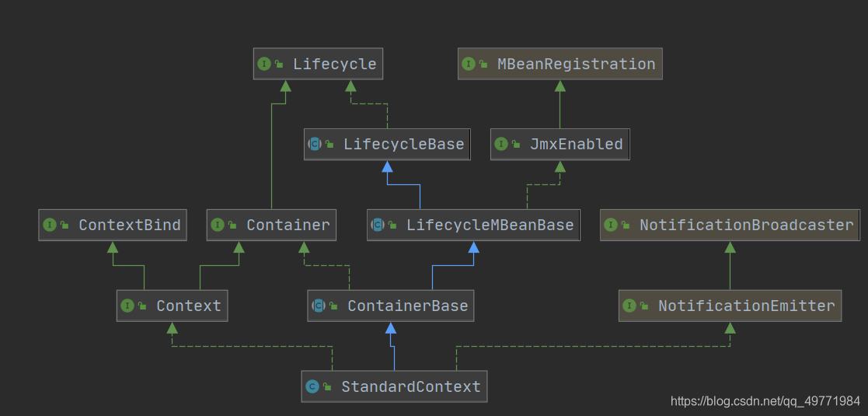This screenshot has width=868, height=416.
Task: Click the abstract class icon on LifecycleMBeanBase
Action: pos(378,225)
